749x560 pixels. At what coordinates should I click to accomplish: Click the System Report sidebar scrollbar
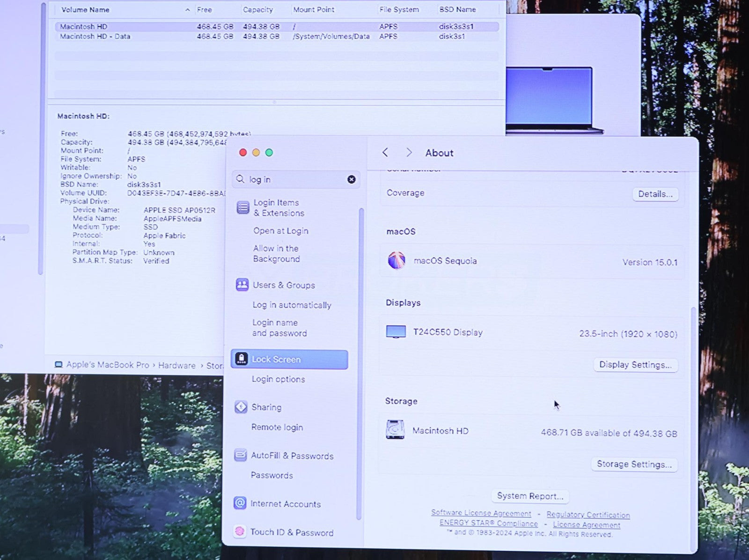click(x=41, y=139)
